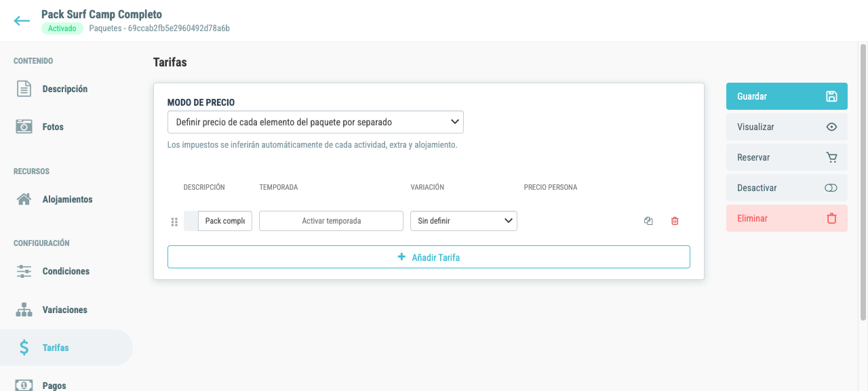Click the Precio persona column header
The width and height of the screenshot is (868, 391).
click(x=551, y=187)
